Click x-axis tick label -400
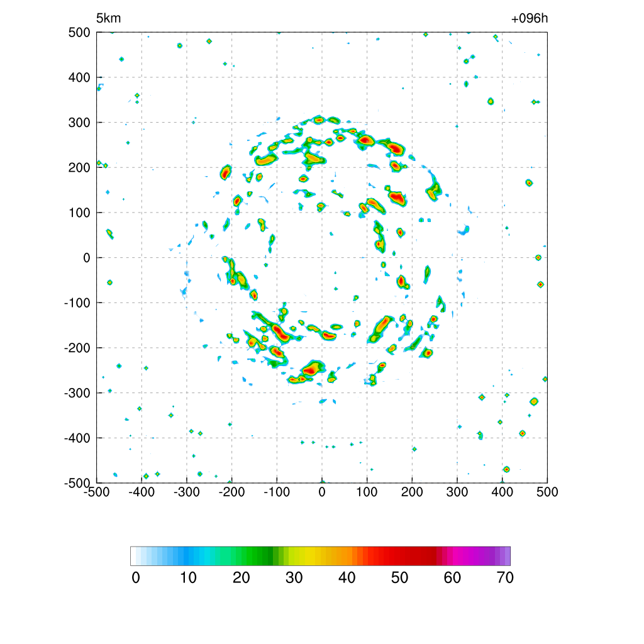 142,492
